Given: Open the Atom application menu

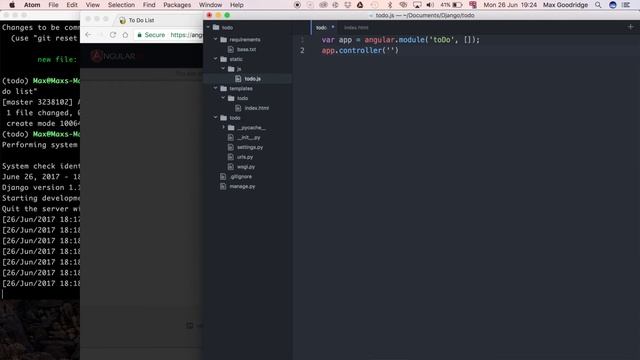Looking at the screenshot, I should [x=32, y=5].
